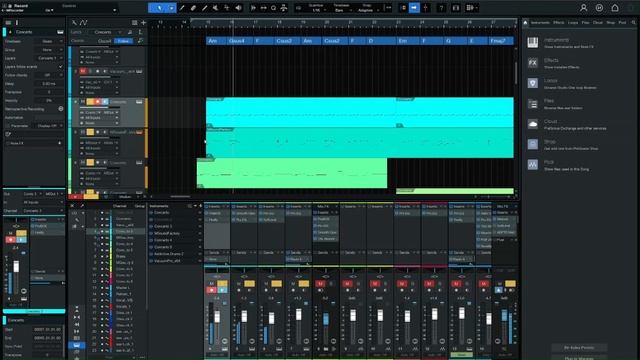
Task: Open the track list icon beside plus
Action: coord(134,22)
